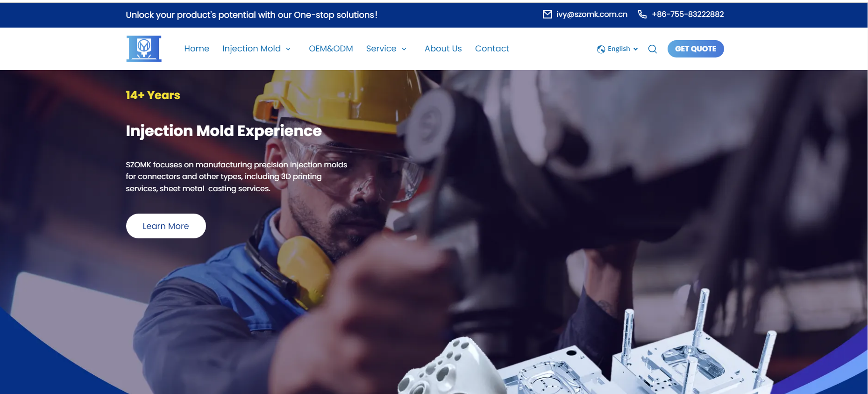The height and width of the screenshot is (394, 868).
Task: Click the GET QUOTE button
Action: click(x=696, y=49)
